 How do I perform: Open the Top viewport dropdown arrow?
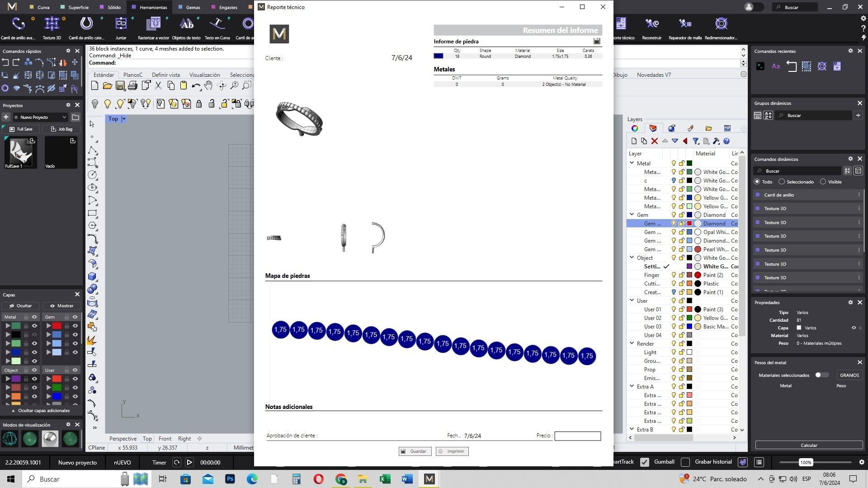124,119
